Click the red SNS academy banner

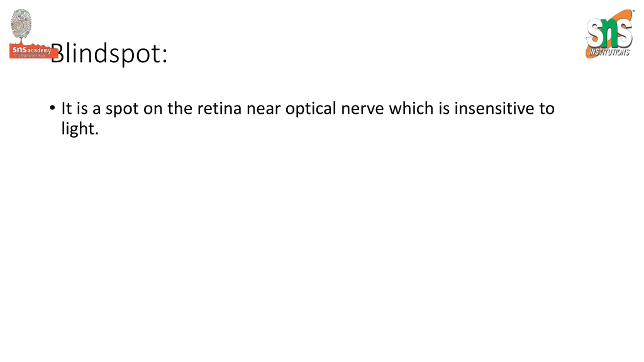(x=34, y=51)
